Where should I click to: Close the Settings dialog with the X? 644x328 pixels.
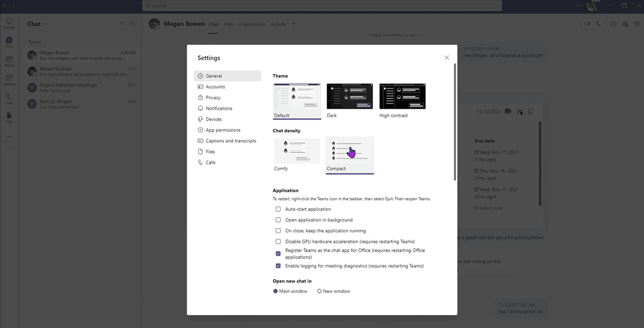point(446,58)
